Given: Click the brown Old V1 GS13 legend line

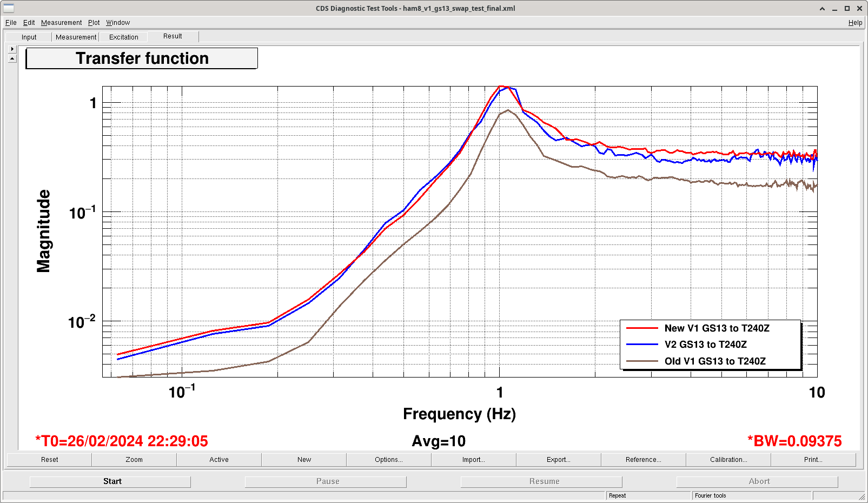Looking at the screenshot, I should (x=642, y=361).
